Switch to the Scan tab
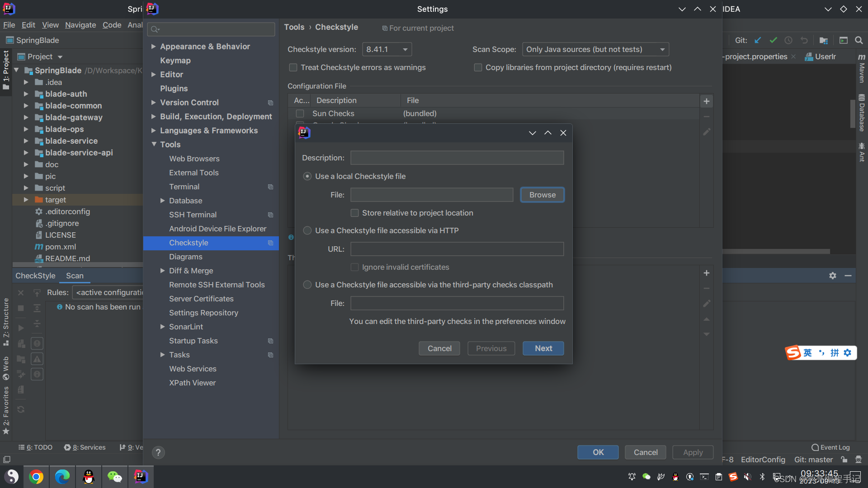This screenshot has width=868, height=488. [x=75, y=276]
